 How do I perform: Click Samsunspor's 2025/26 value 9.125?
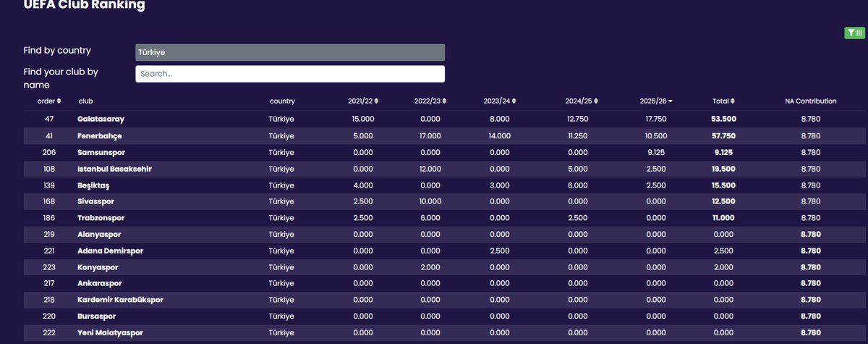(x=657, y=153)
